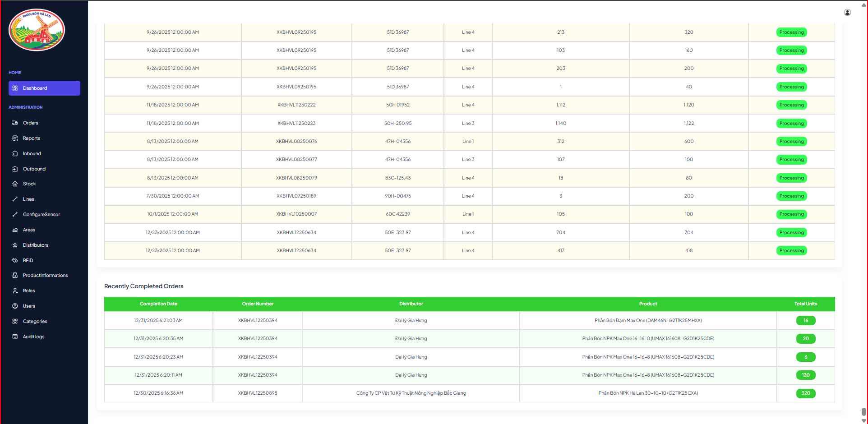Click the 320 total units badge
Viewport: 868px width, 424px height.
click(x=805, y=393)
